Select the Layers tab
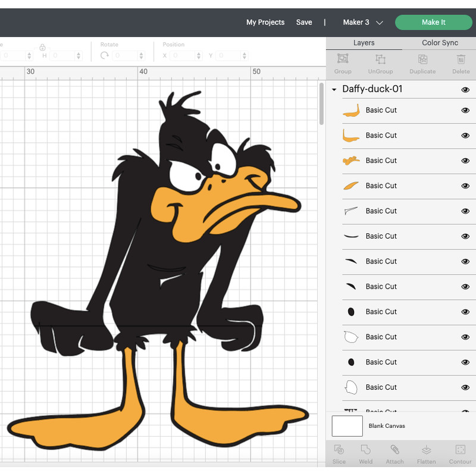 pos(364,43)
